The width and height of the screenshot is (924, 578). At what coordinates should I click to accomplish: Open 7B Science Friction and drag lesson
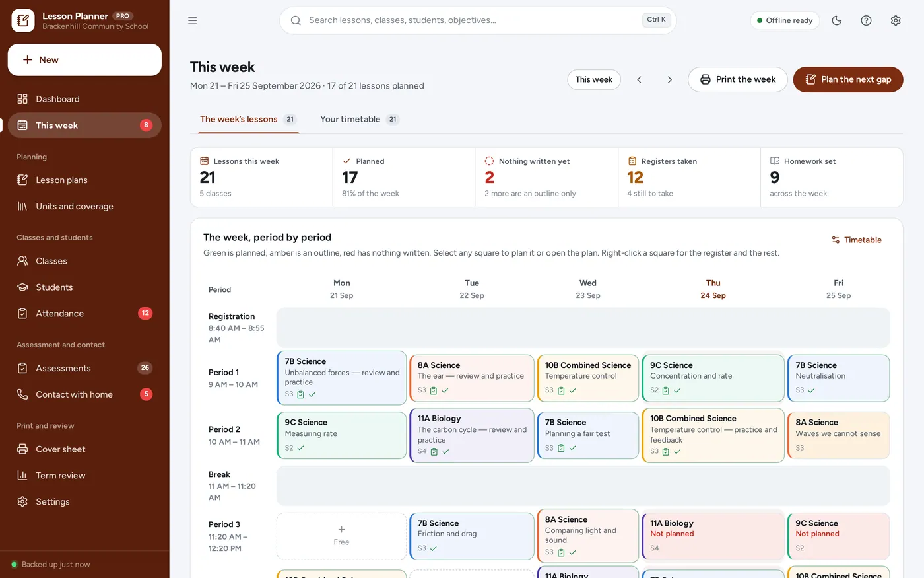[472, 536]
